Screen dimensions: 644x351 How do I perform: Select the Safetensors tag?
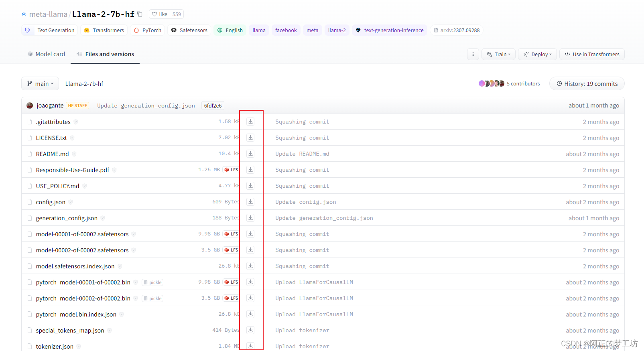tap(189, 30)
